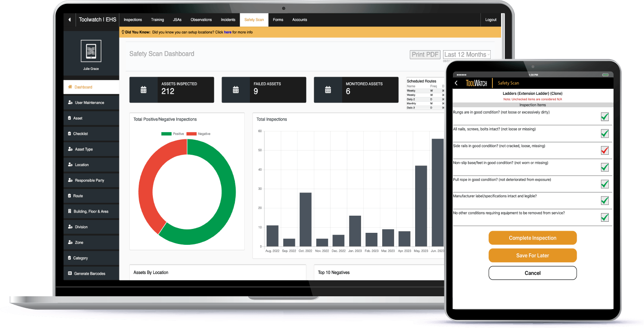
Task: Click the Monthly row in Scheduled Routes
Action: 425,104
